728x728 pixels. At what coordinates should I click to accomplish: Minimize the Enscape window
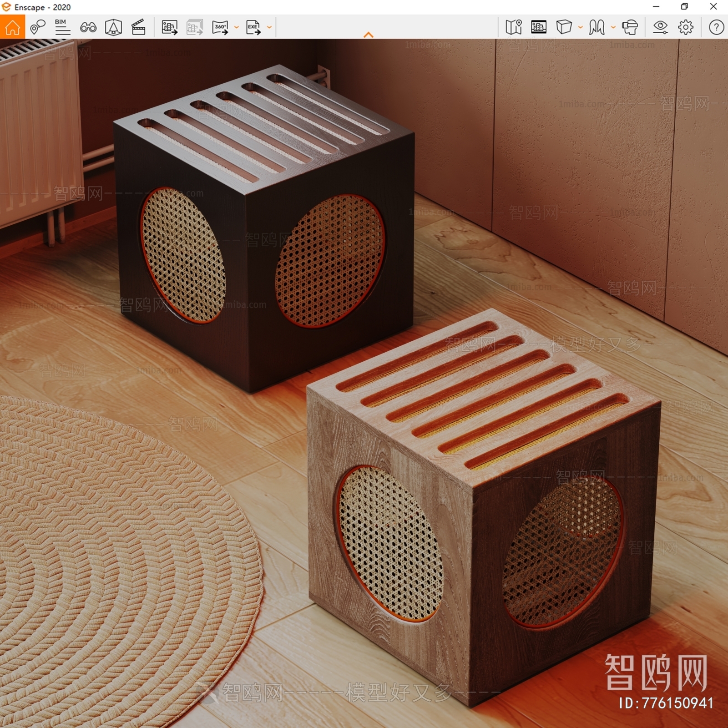[x=656, y=7]
